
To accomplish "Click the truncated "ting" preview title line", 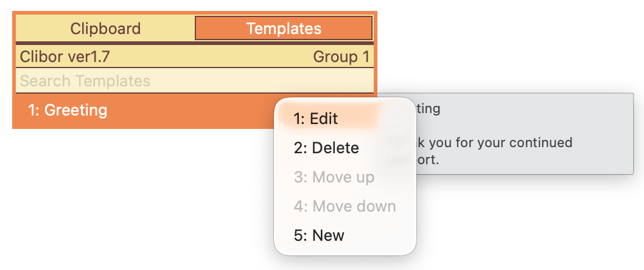I will (429, 109).
